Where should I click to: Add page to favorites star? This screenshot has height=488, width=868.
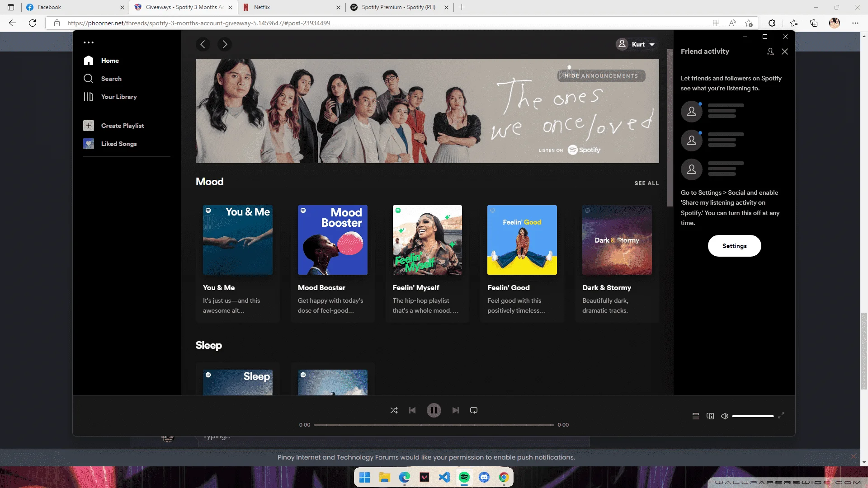pyautogui.click(x=749, y=23)
